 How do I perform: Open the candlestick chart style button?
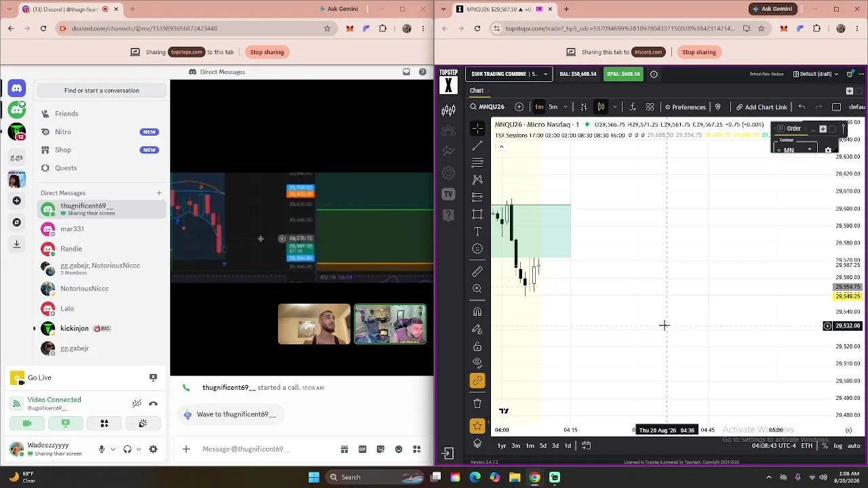click(601, 107)
